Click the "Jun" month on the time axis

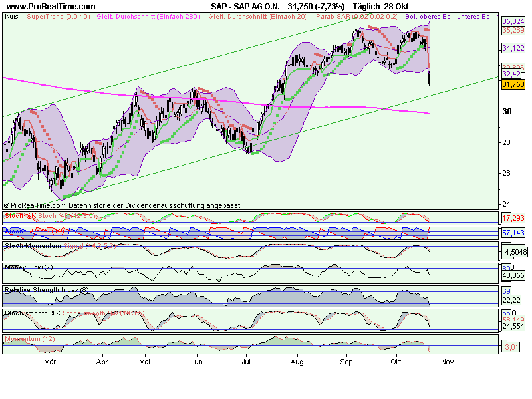197,362
